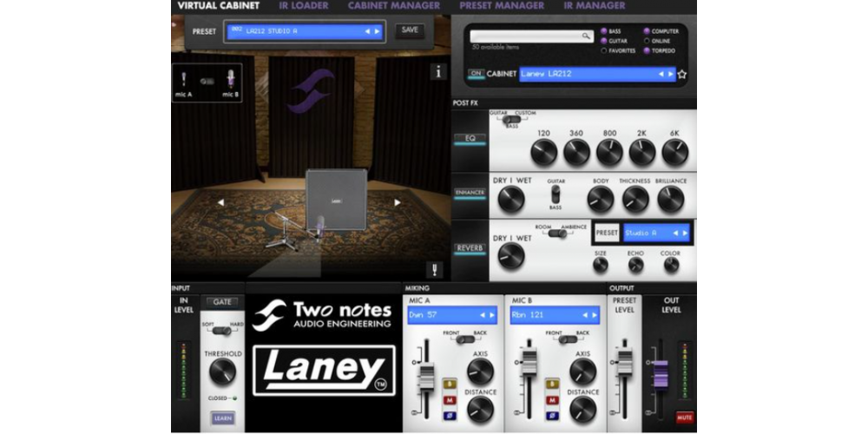Image resolution: width=868 pixels, height=434 pixels.
Task: Adjust the 800 Hz EQ knob
Action: (x=609, y=152)
